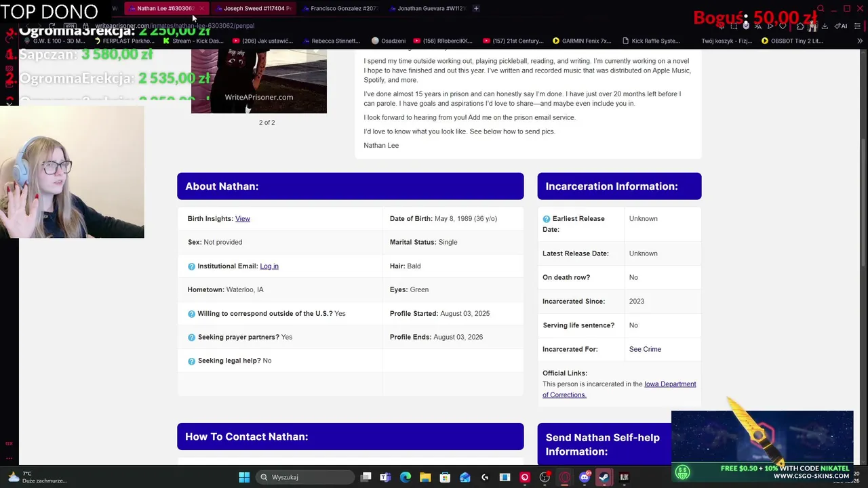Click the Incarceration Information header
Screen dimensions: 868x488
(x=619, y=186)
